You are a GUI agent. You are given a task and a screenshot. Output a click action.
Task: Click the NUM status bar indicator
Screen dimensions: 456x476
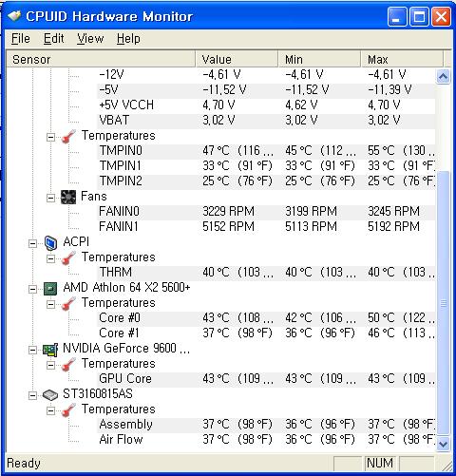[380, 463]
